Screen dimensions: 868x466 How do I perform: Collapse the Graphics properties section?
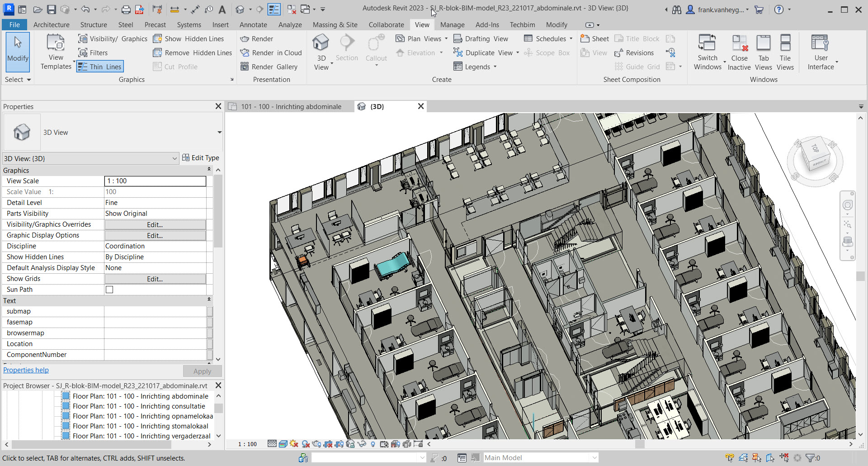pyautogui.click(x=209, y=170)
